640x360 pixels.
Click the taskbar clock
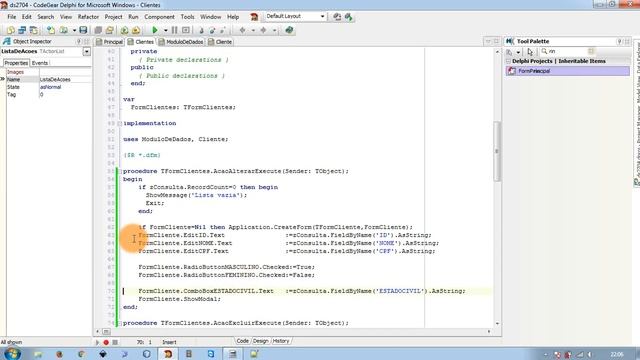(617, 354)
